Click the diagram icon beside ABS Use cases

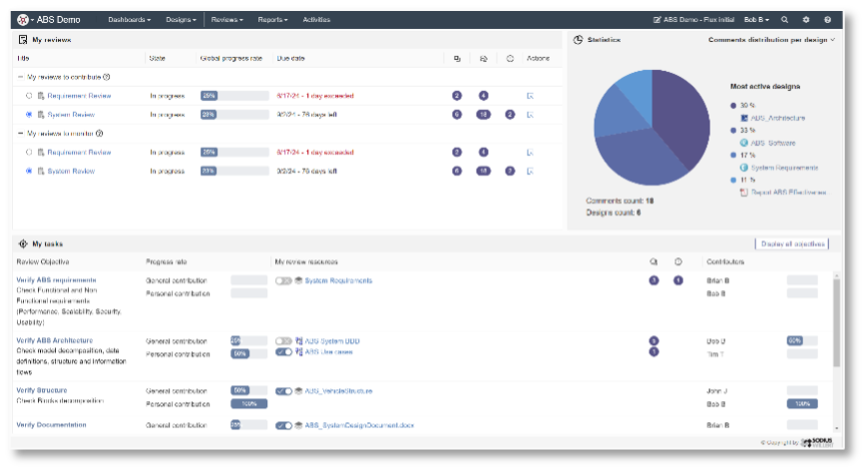click(x=299, y=352)
